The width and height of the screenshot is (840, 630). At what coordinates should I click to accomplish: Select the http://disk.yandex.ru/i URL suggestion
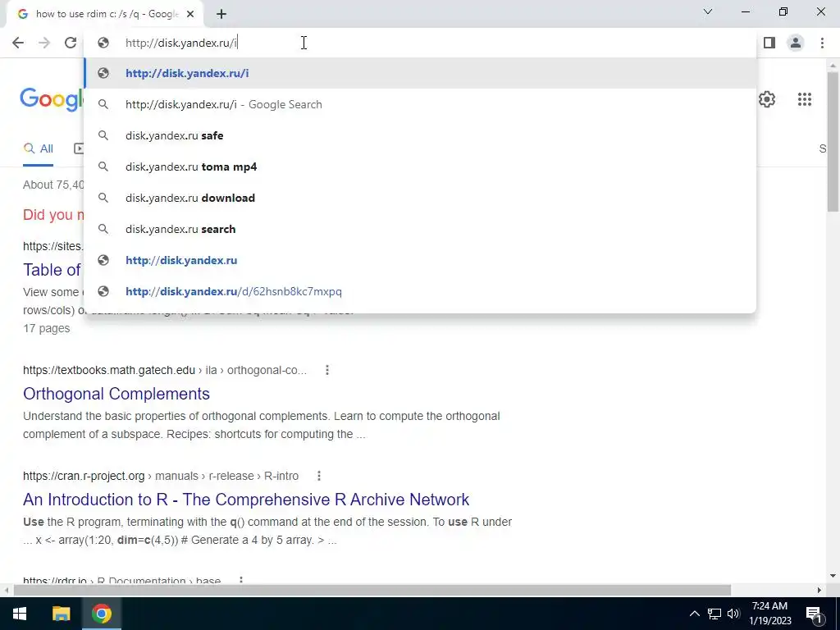pyautogui.click(x=421, y=73)
